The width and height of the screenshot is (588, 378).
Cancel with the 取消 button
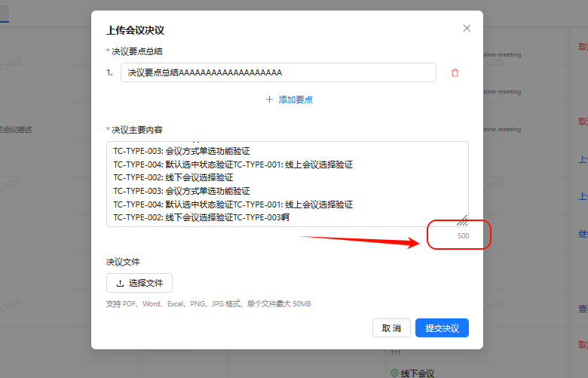point(391,328)
